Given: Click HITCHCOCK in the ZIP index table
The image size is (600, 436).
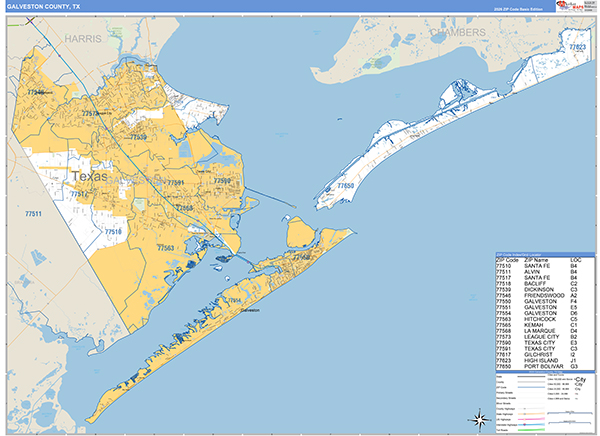Looking at the screenshot, I should pyautogui.click(x=540, y=319).
